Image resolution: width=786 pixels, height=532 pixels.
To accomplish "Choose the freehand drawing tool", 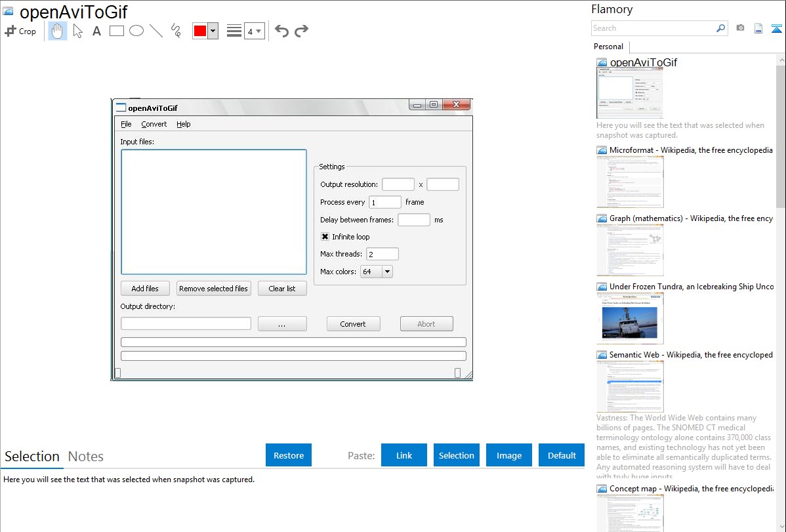I will coord(176,31).
